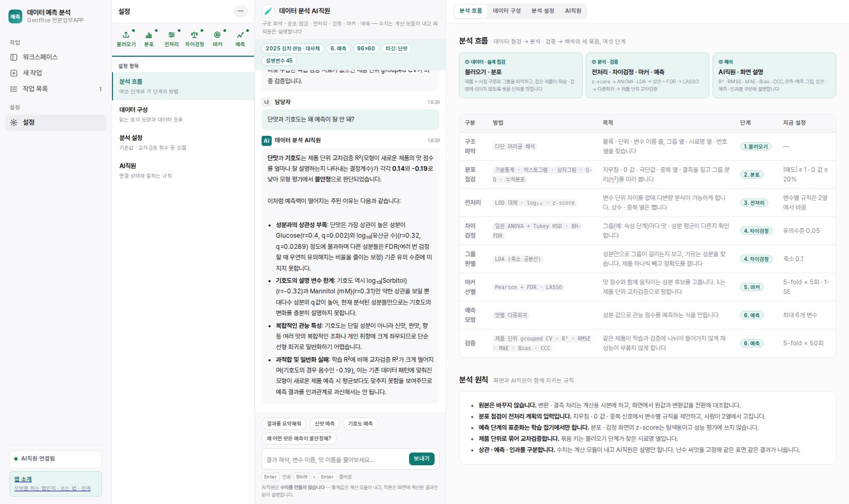Click the 보내기 send button

coord(422,459)
